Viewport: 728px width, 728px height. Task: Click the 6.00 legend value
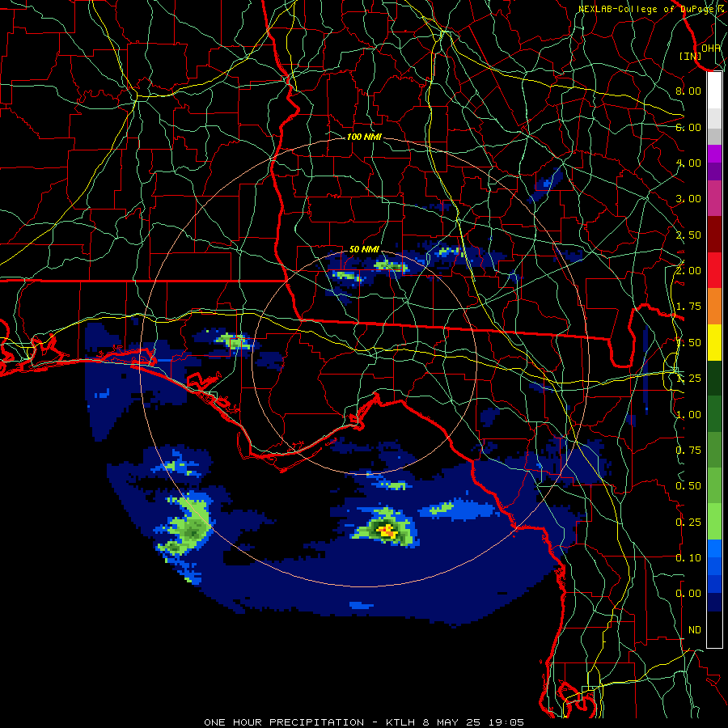(688, 127)
